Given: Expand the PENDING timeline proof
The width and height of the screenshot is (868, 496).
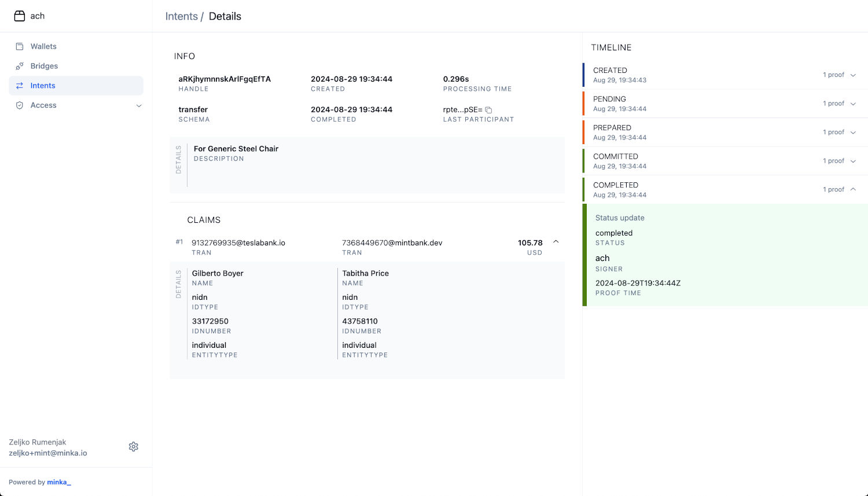Looking at the screenshot, I should (853, 104).
